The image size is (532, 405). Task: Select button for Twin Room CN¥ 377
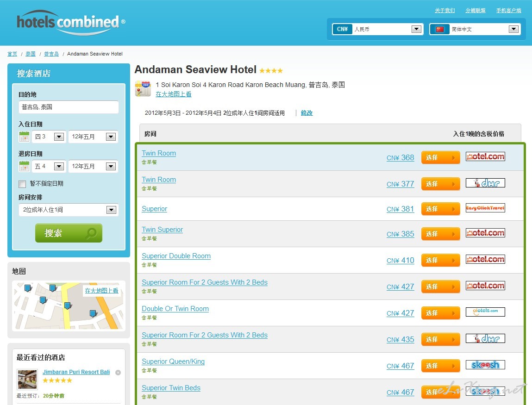440,184
